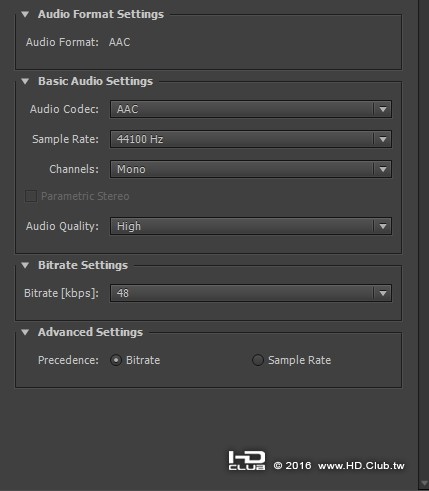Click the Bitrate Settings heading
The width and height of the screenshot is (429, 491).
click(x=83, y=265)
